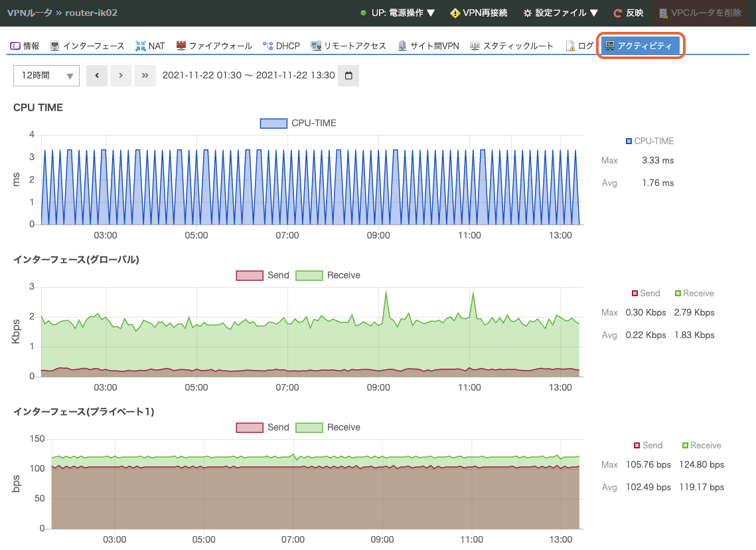Open the calendar date picker

point(348,75)
